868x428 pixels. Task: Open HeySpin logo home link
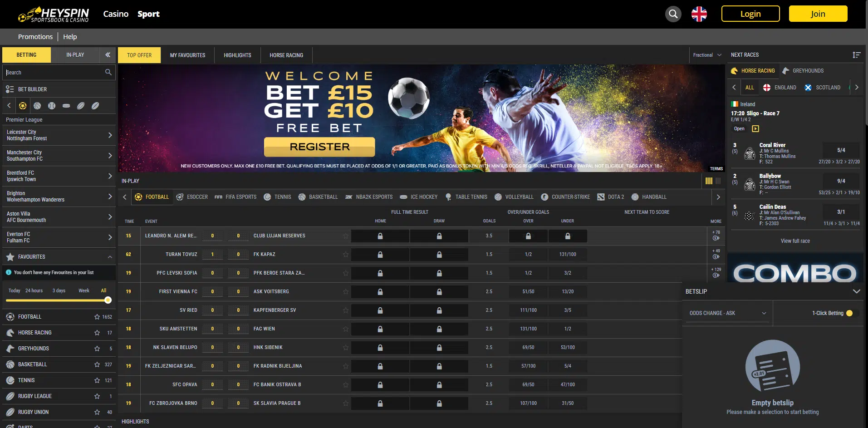pos(54,14)
